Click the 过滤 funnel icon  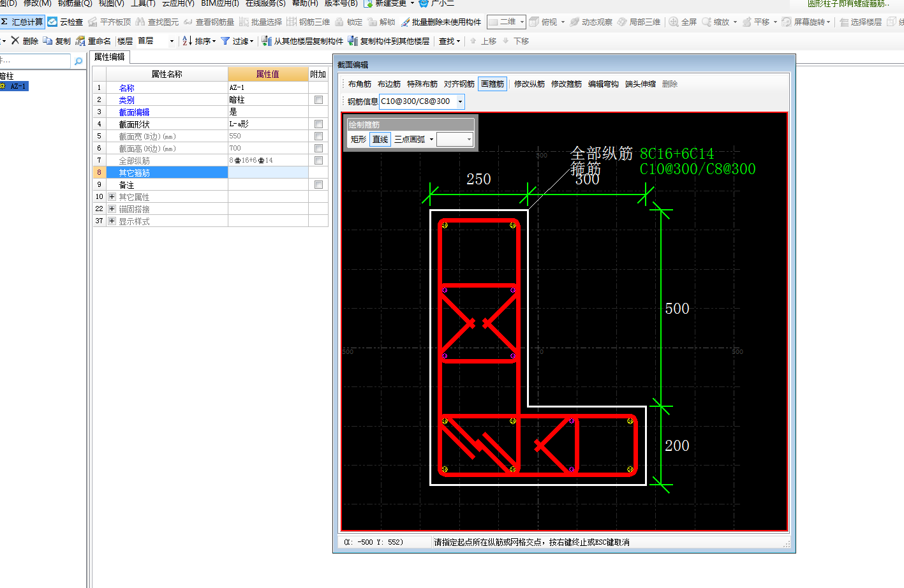[x=225, y=41]
